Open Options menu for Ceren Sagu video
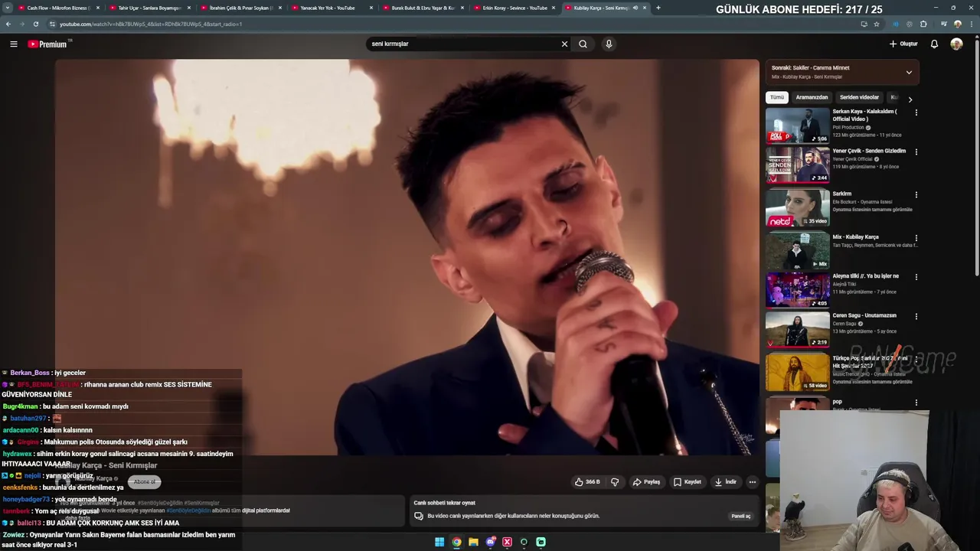 pyautogui.click(x=916, y=316)
